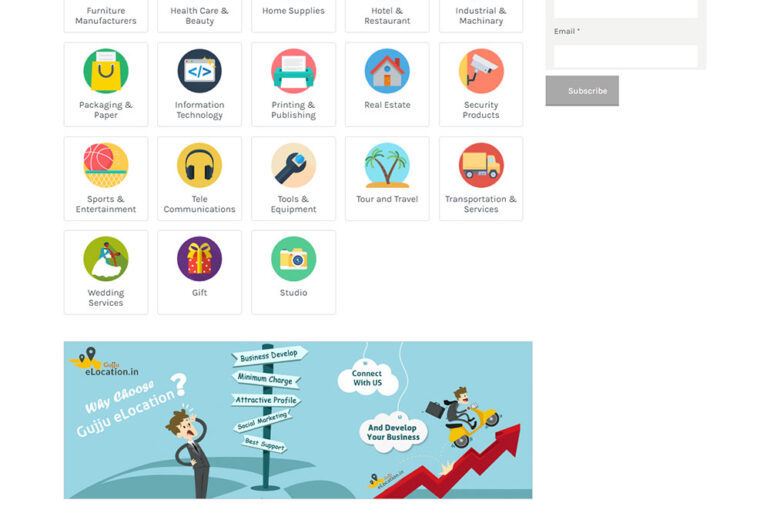This screenshot has width=770, height=520.
Task: Open the Tour and Travel palm icon
Action: point(387,165)
